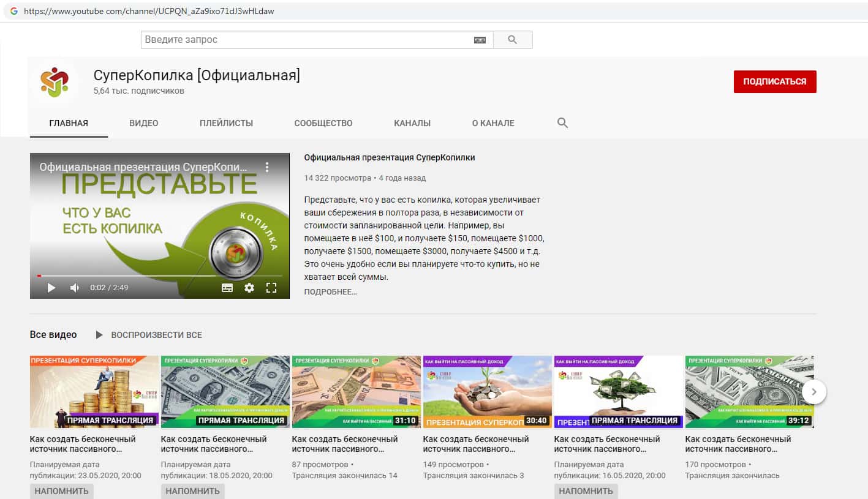
Task: Open the video player settings gear
Action: [x=249, y=288]
